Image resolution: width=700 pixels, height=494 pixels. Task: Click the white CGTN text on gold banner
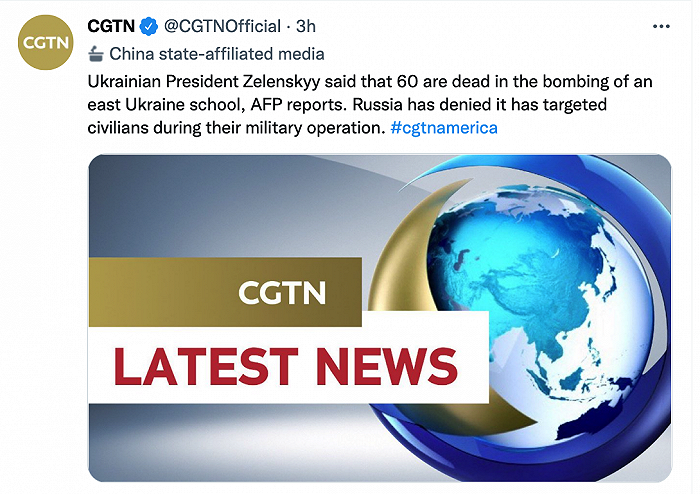[283, 292]
